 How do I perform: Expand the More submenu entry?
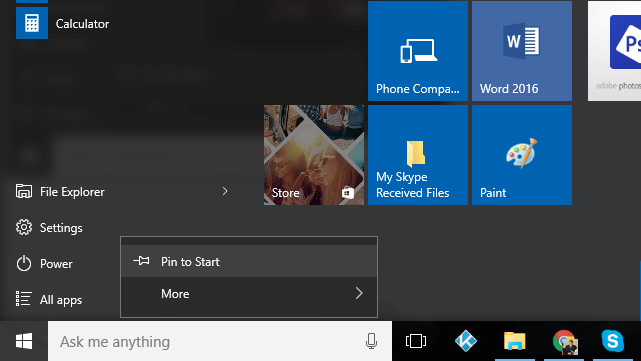point(249,294)
